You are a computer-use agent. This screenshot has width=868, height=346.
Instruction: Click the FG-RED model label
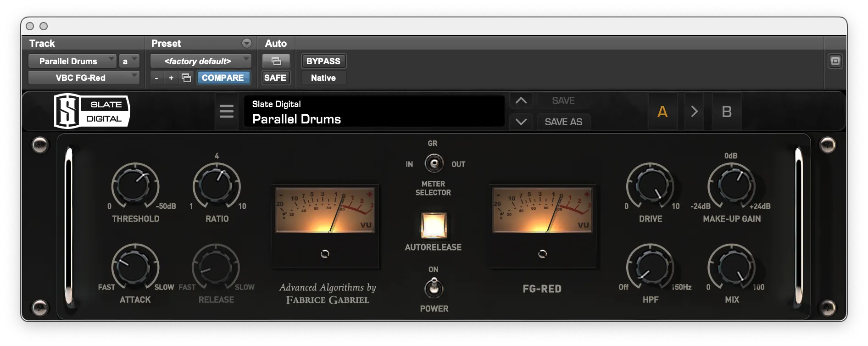542,289
